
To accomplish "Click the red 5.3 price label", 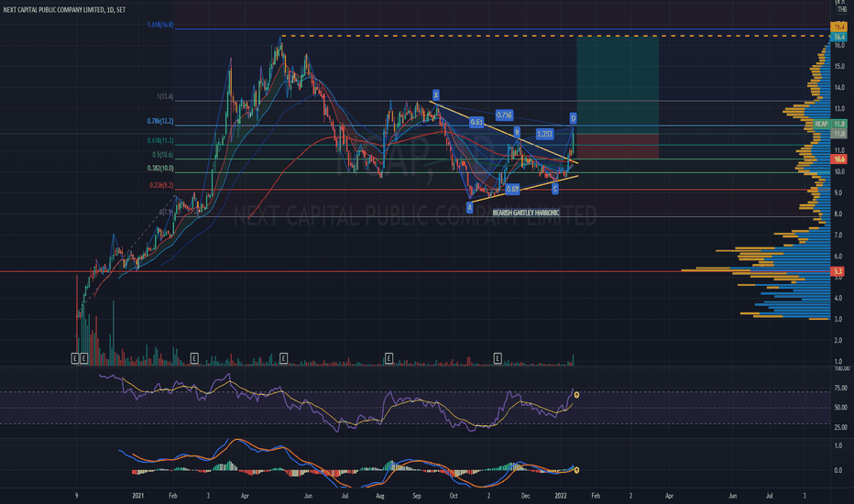I will 838,271.
